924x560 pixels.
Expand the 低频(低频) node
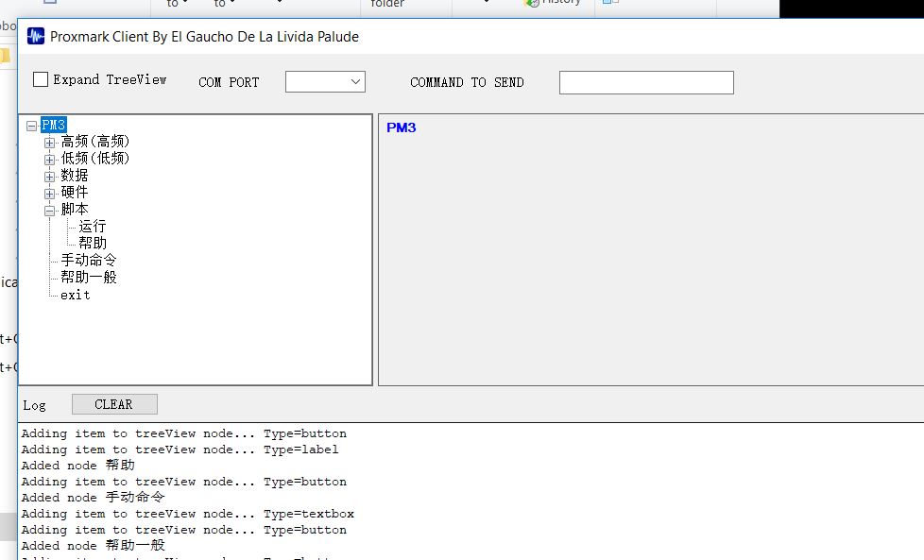pyautogui.click(x=49, y=160)
